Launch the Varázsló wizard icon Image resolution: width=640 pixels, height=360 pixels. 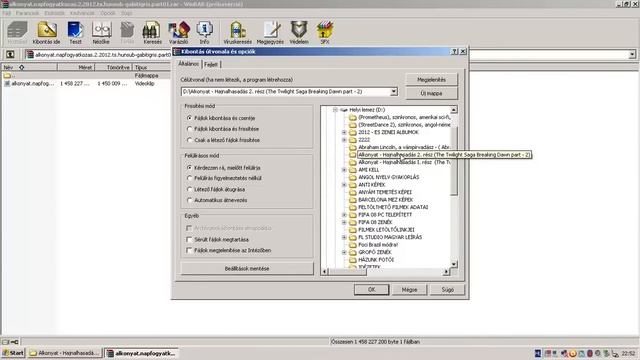tap(178, 33)
